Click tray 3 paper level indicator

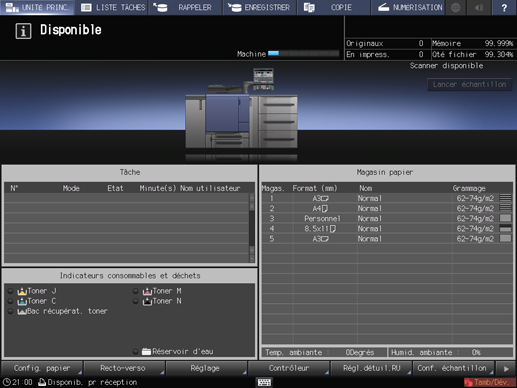(505, 218)
